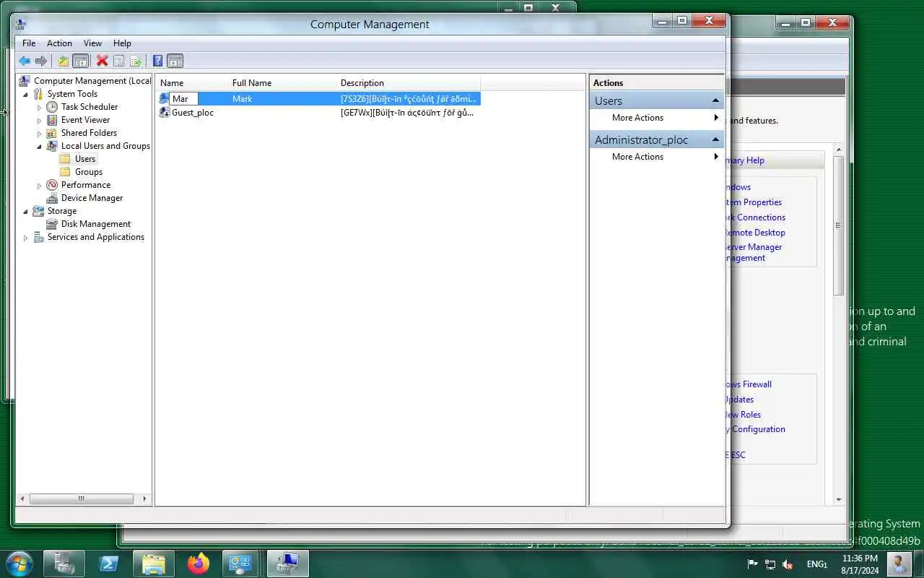
Task: Launch Firefox from the taskbar
Action: tap(198, 564)
